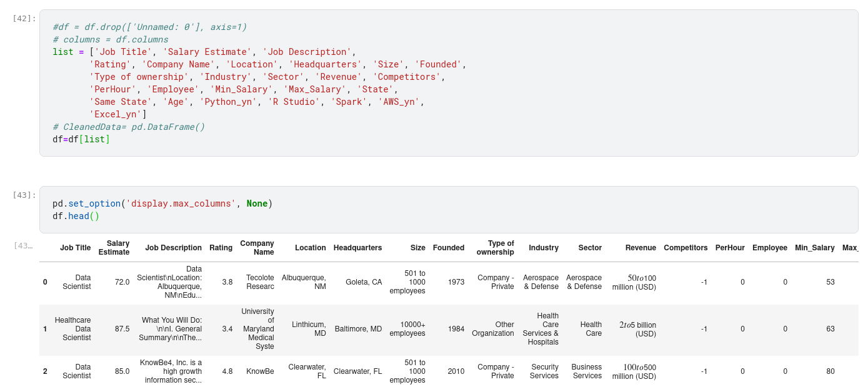Select the Revenue column header
Screen dimensions: 868x387
(x=641, y=248)
